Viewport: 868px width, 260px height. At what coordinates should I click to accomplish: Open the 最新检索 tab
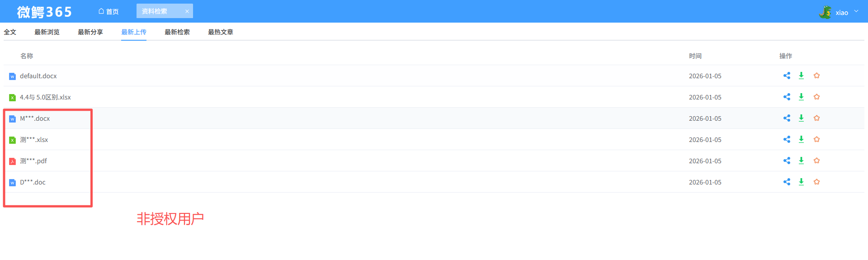point(177,32)
